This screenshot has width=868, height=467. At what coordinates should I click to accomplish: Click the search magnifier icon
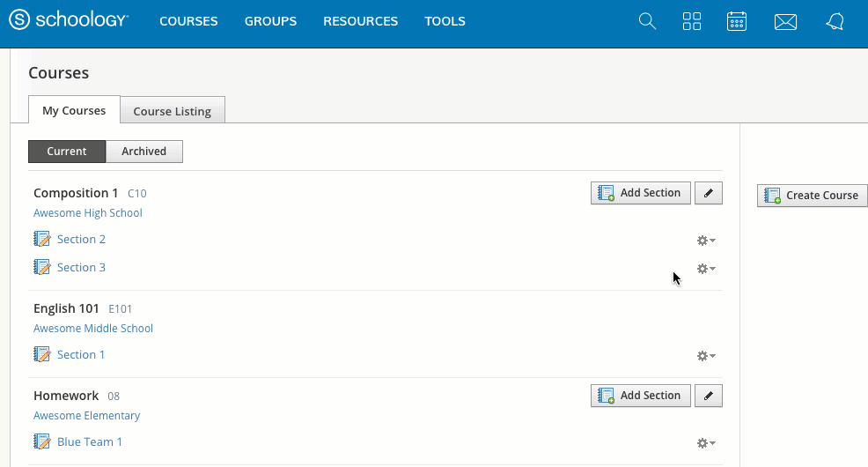[x=647, y=22]
